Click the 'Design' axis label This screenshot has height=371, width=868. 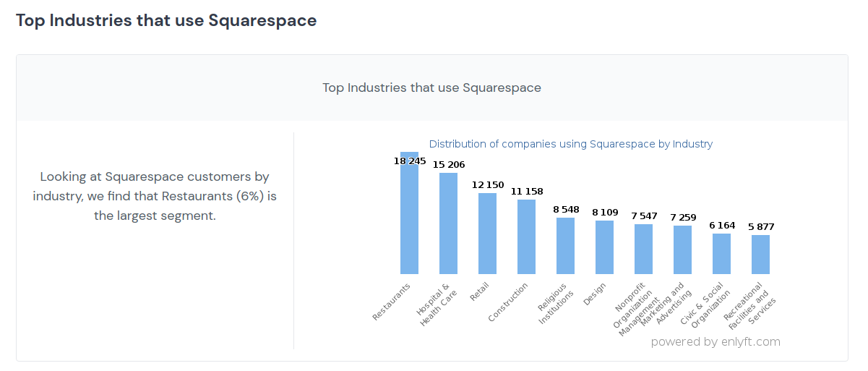[x=595, y=293]
